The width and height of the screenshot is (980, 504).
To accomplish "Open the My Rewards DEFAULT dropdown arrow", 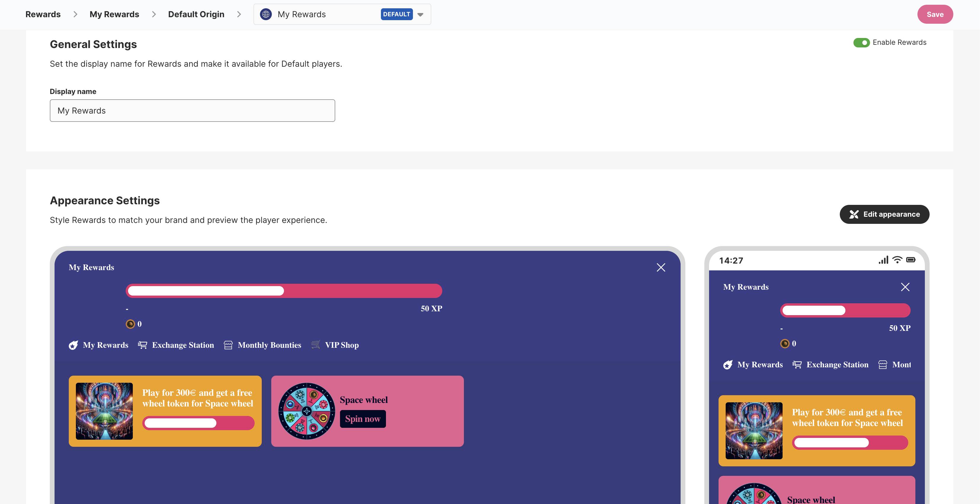I will click(x=420, y=15).
